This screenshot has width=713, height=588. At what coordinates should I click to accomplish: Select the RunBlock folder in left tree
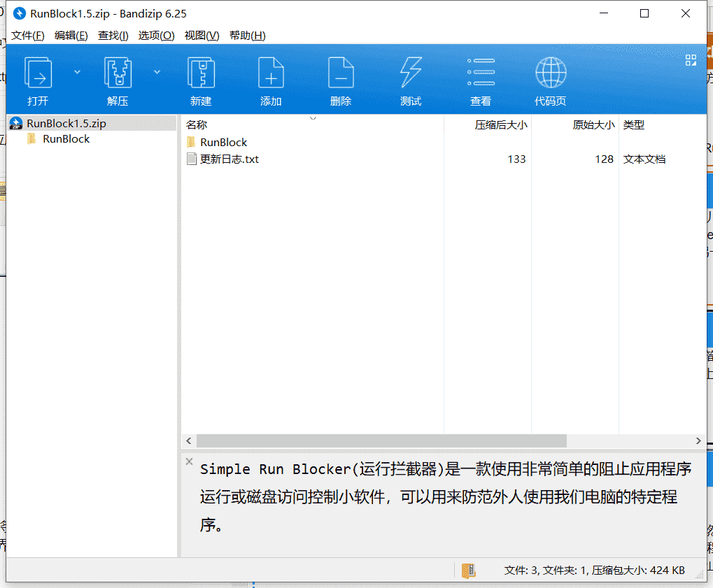(66, 139)
